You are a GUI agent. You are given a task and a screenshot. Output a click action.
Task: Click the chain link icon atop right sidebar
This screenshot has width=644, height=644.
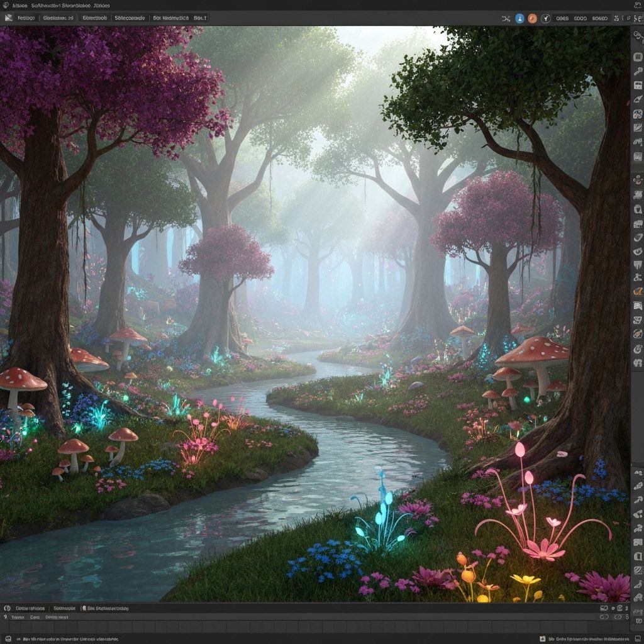[638, 35]
